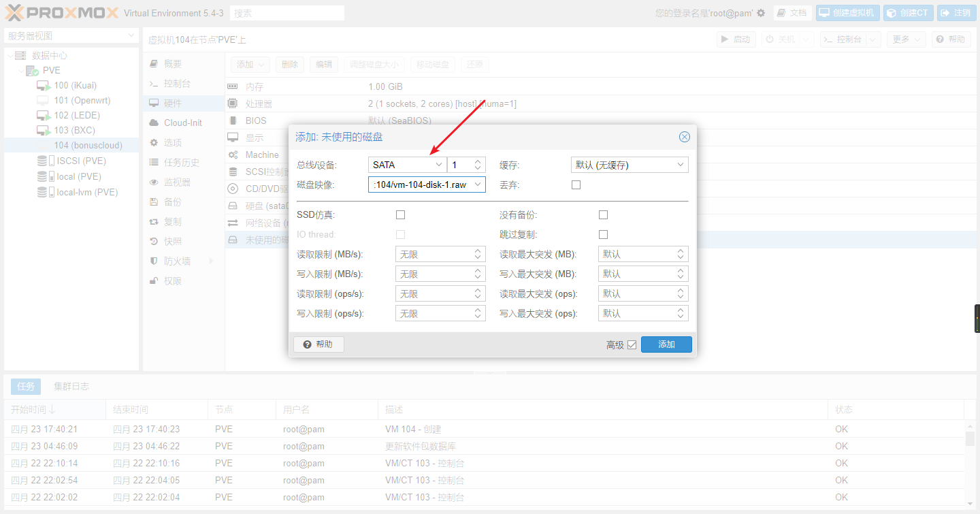Viewport: 980px width, 514px height.
Task: Enable the SSD仿真 checkbox
Action: pos(400,215)
